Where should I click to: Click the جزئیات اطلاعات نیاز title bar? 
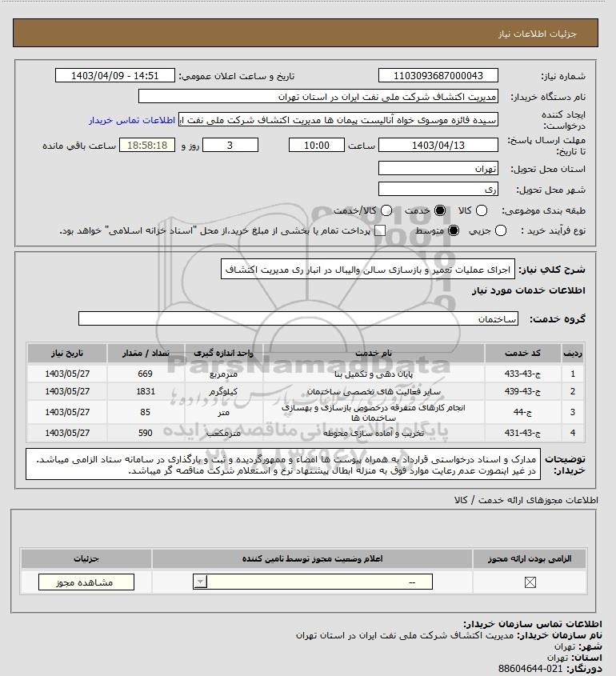pyautogui.click(x=306, y=33)
